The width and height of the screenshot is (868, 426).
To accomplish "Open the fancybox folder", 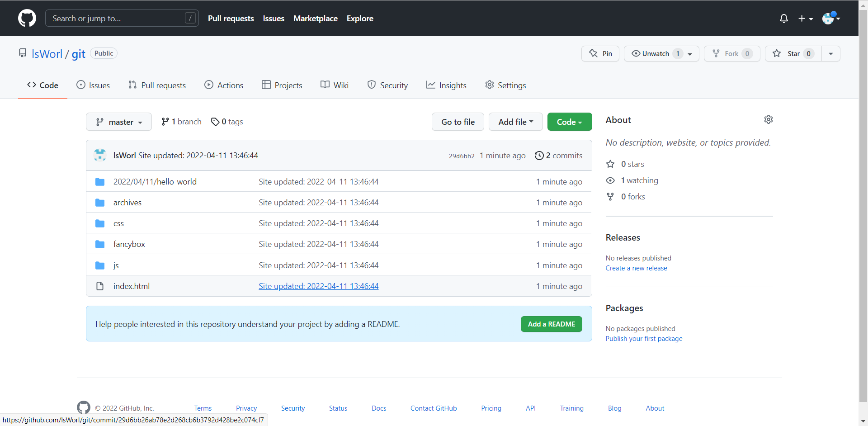I will (129, 244).
